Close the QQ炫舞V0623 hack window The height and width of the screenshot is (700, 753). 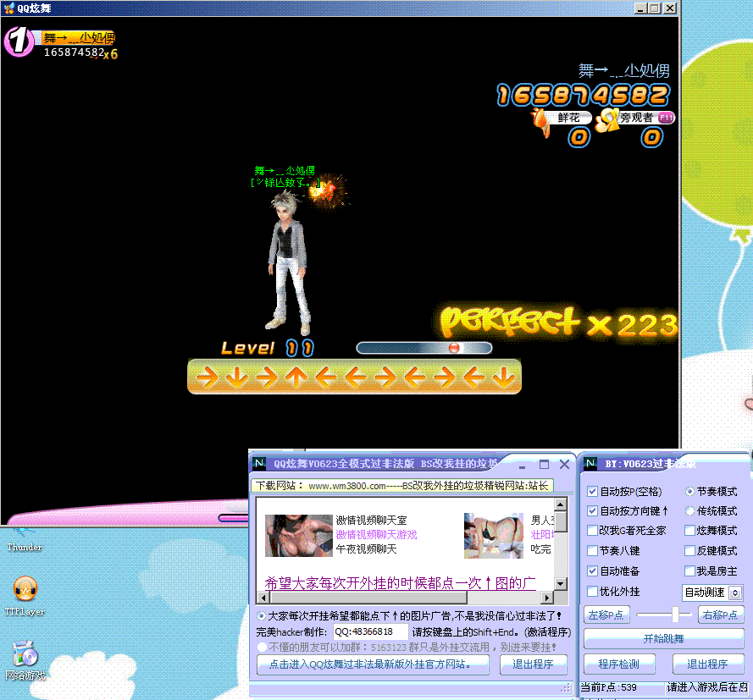coord(565,465)
